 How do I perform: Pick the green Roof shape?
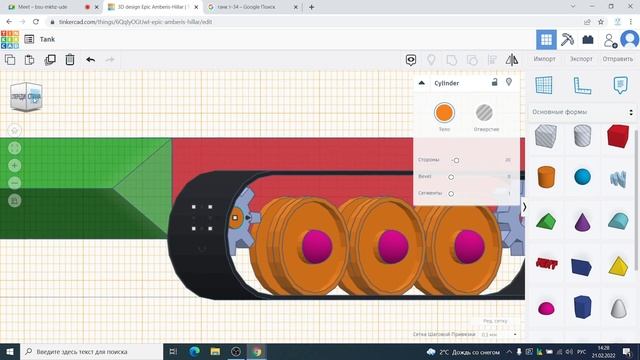pyautogui.click(x=546, y=222)
